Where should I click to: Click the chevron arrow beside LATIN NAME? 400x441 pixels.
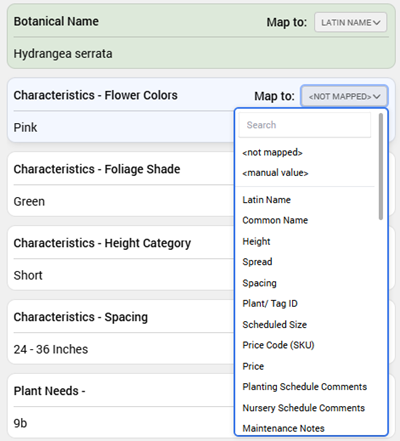tap(377, 23)
